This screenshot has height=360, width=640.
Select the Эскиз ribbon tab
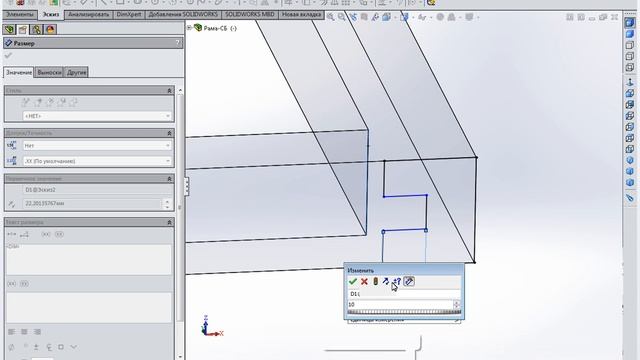[x=51, y=15]
